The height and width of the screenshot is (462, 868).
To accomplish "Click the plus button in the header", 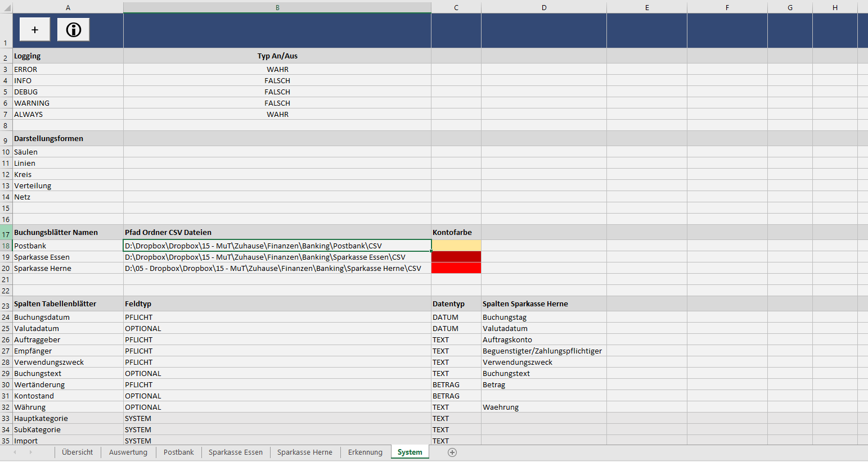I will click(35, 30).
